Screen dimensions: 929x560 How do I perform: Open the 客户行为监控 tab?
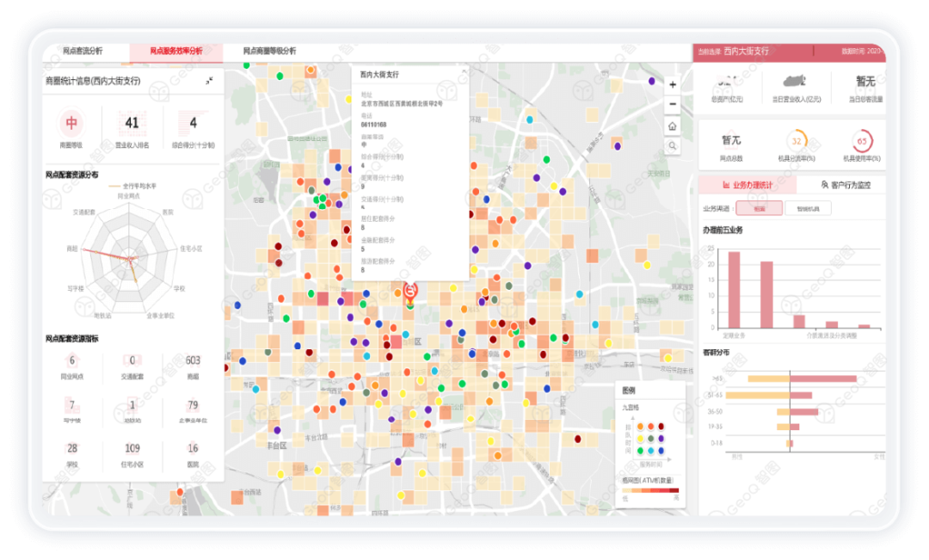click(846, 184)
